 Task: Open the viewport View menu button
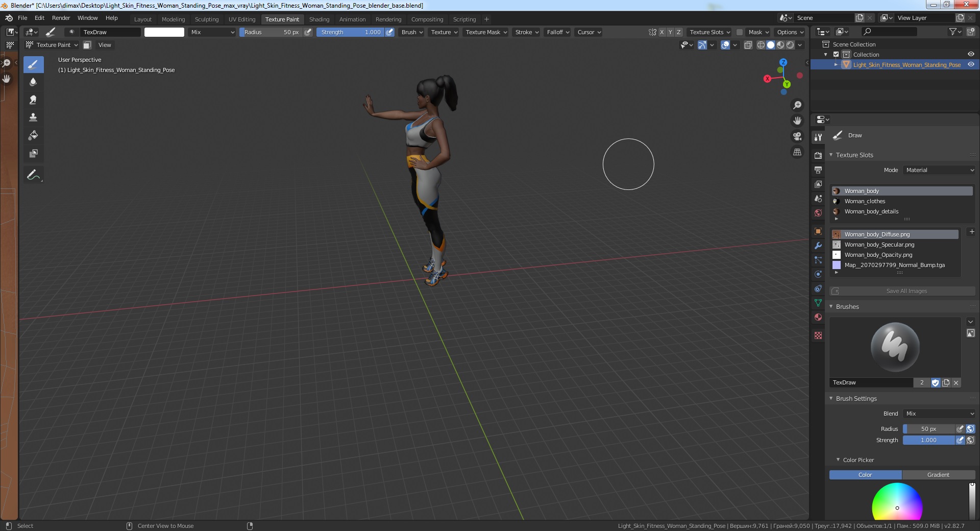[x=105, y=45]
